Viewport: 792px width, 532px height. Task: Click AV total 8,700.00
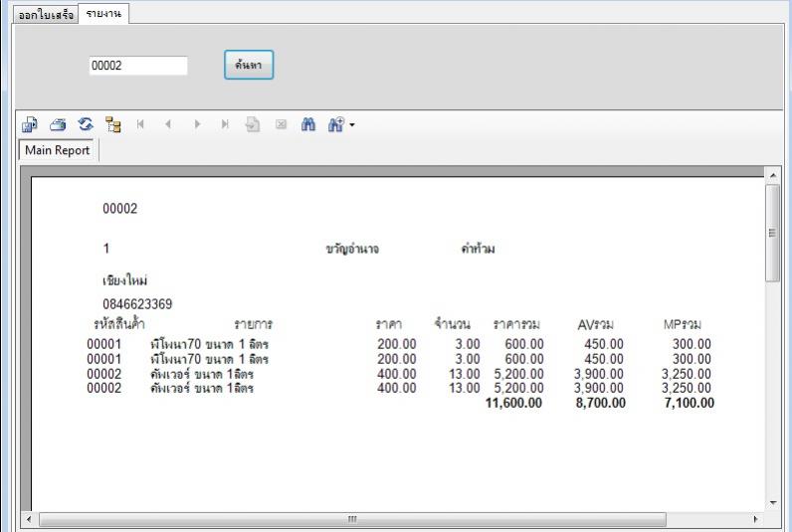tap(601, 403)
